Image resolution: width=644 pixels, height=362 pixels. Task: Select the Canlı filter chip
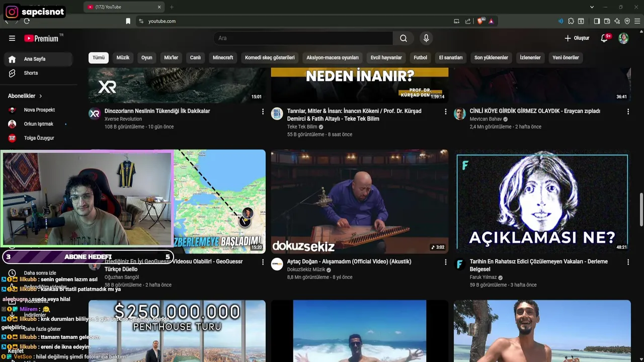point(195,58)
